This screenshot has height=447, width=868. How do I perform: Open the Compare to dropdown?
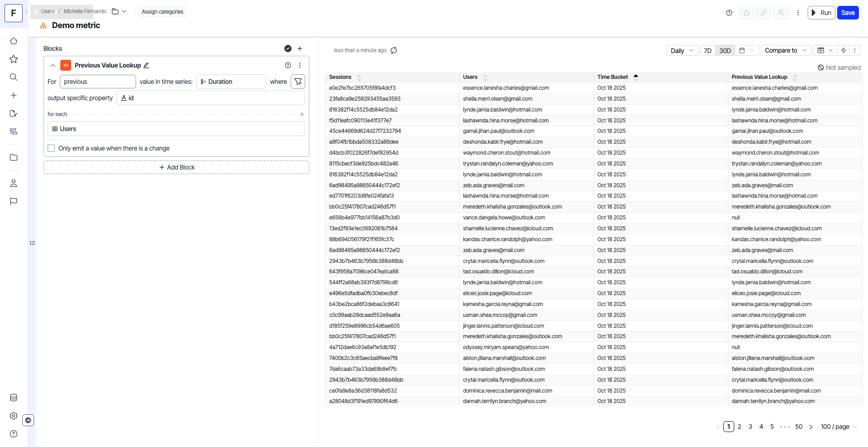tap(785, 50)
